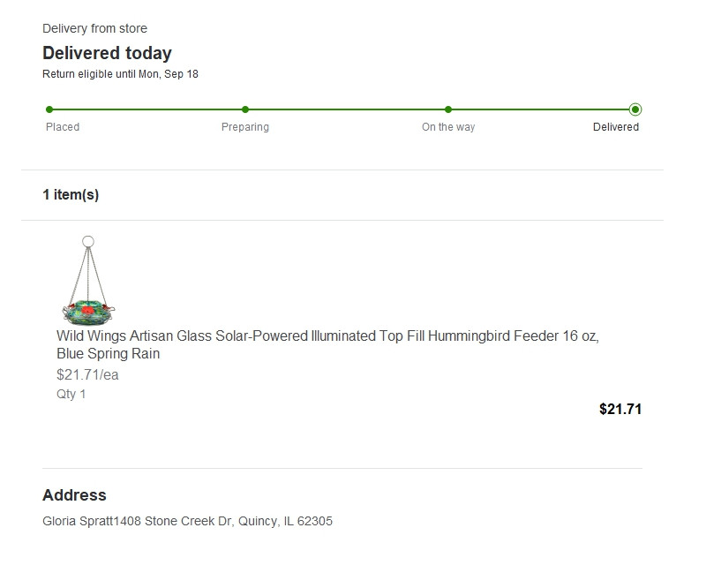Click the Address section heading
The image size is (706, 588).
pos(74,495)
